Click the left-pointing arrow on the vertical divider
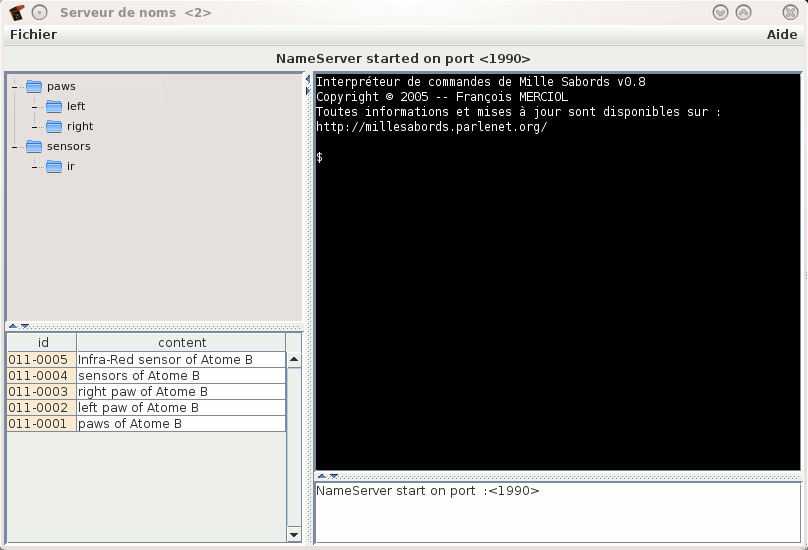Viewport: 808px width, 550px height. coord(308,79)
